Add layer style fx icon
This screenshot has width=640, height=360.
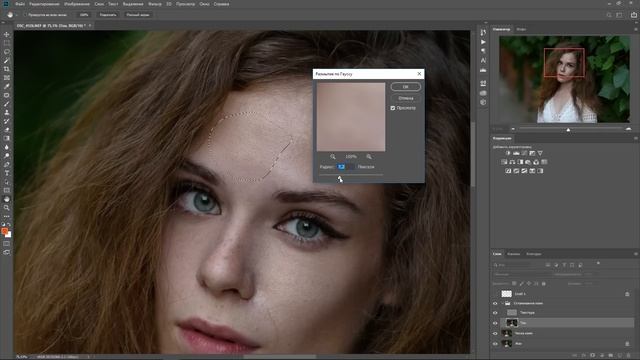point(584,355)
